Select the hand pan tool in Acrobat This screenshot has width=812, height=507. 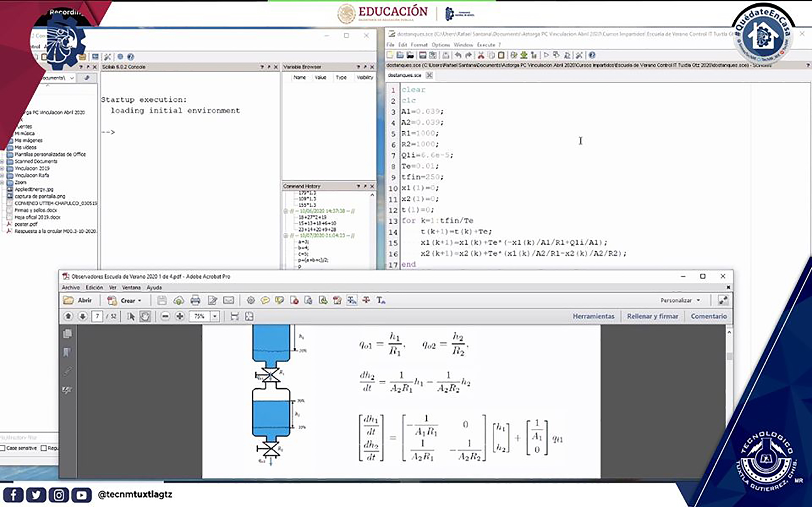(145, 316)
